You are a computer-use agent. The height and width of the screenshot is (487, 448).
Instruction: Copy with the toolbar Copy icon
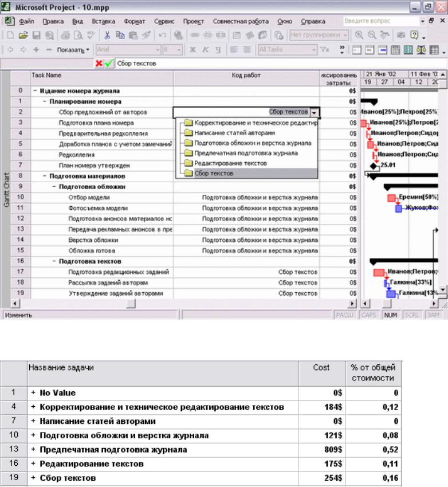[120, 36]
